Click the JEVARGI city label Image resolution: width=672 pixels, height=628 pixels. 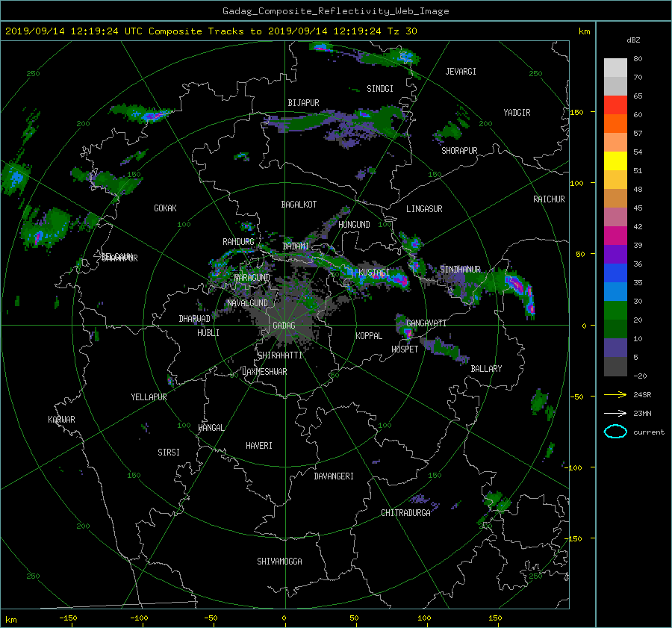461,72
